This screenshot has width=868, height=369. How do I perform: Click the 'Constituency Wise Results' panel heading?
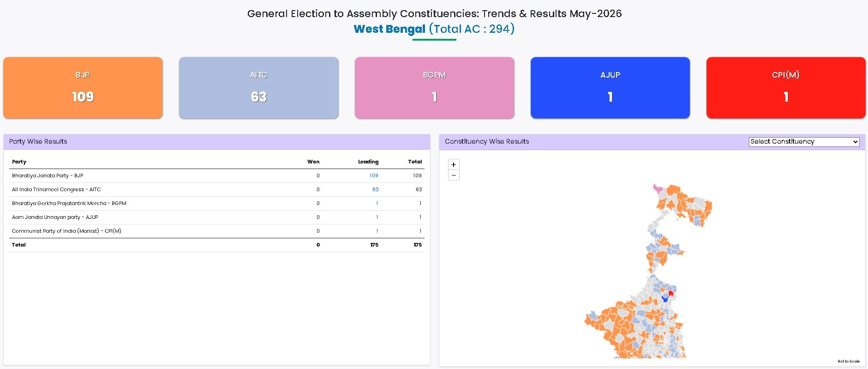pyautogui.click(x=487, y=142)
